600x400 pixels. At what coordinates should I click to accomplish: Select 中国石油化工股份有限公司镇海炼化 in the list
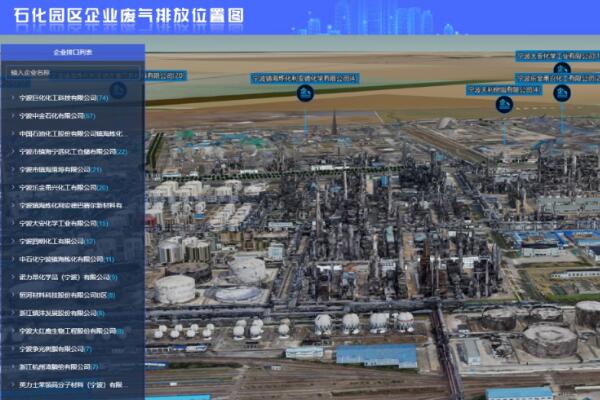(x=75, y=134)
